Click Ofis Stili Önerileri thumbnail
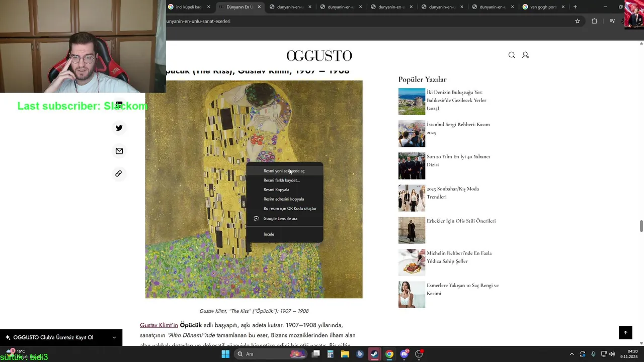Viewport: 644px width, 362px height. click(412, 230)
